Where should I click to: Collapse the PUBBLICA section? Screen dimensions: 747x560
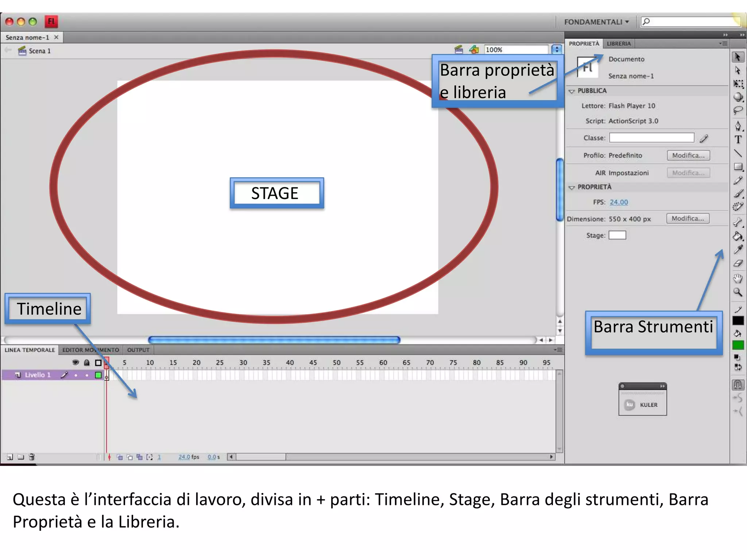[x=572, y=91]
